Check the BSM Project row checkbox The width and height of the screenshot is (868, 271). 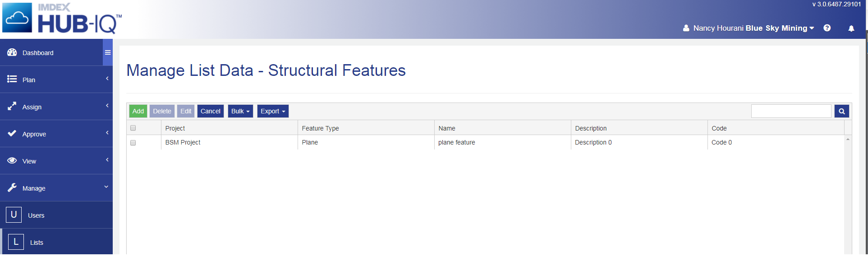(x=133, y=143)
